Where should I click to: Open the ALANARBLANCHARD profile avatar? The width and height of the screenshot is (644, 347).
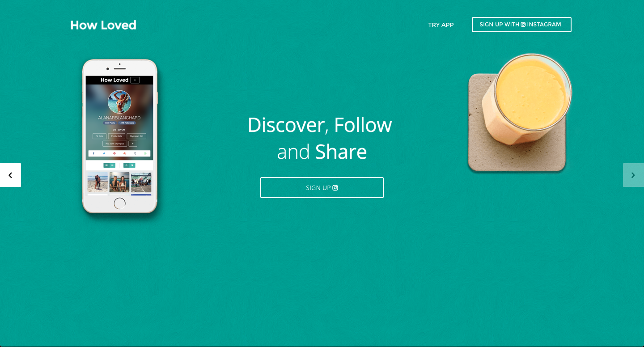click(119, 102)
